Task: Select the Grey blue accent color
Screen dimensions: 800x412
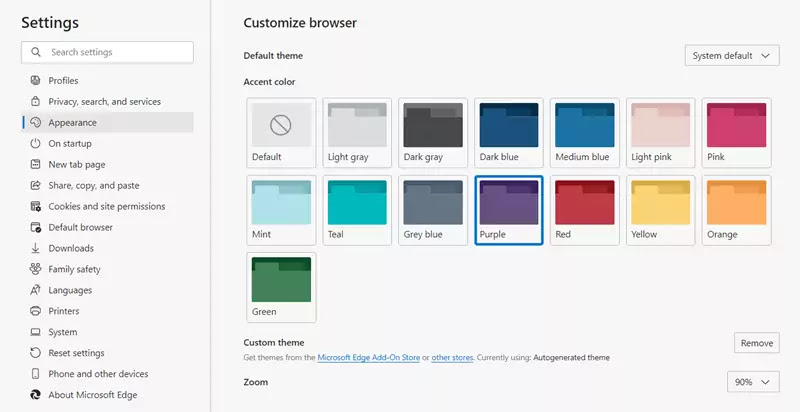Action: pyautogui.click(x=433, y=210)
